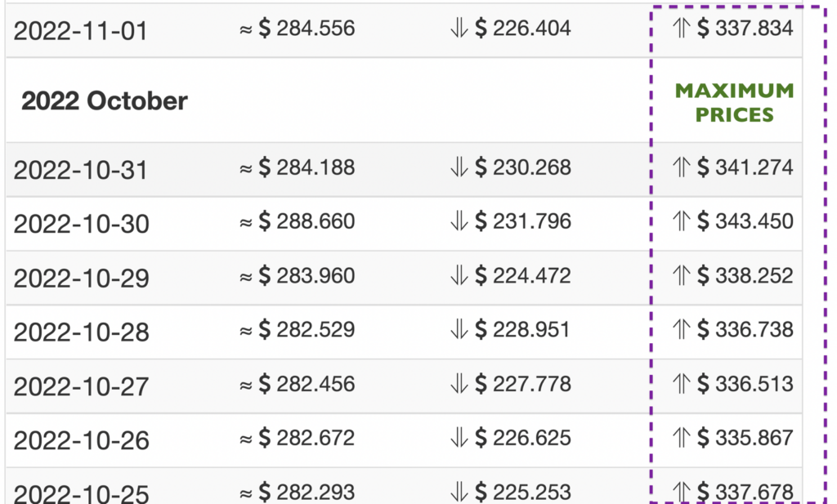Viewport: 837px width, 504px height.
Task: Click the average price $ 283.960
Action: 307,276
